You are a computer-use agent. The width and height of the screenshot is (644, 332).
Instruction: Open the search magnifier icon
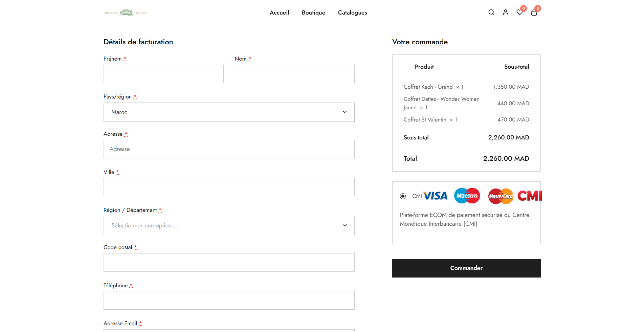(x=491, y=13)
